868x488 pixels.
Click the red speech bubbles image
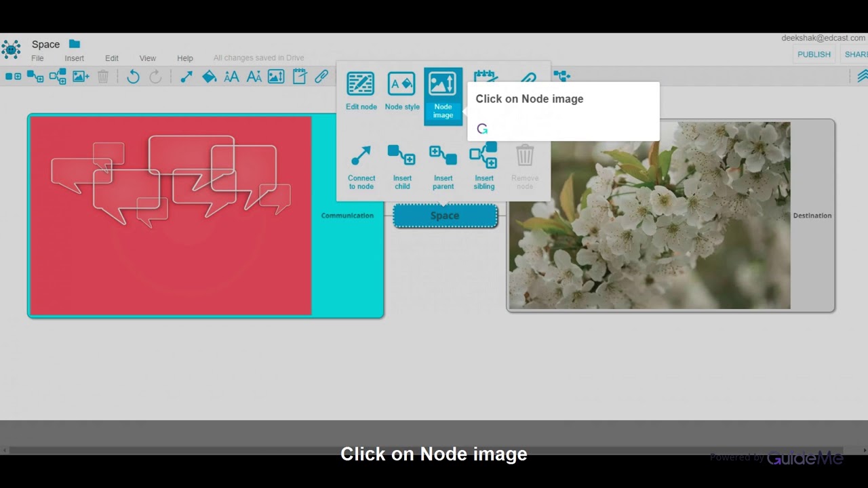click(171, 216)
